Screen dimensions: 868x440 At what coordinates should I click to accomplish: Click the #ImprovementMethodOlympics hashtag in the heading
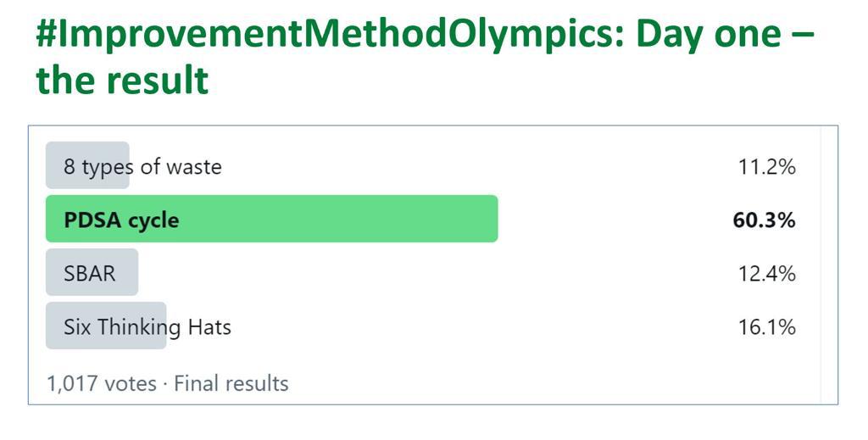coord(331,34)
